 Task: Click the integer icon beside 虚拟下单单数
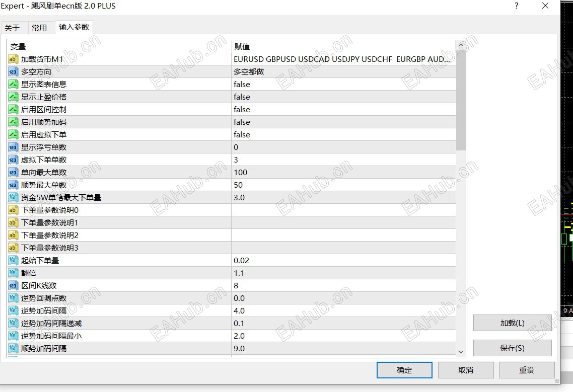tap(13, 160)
